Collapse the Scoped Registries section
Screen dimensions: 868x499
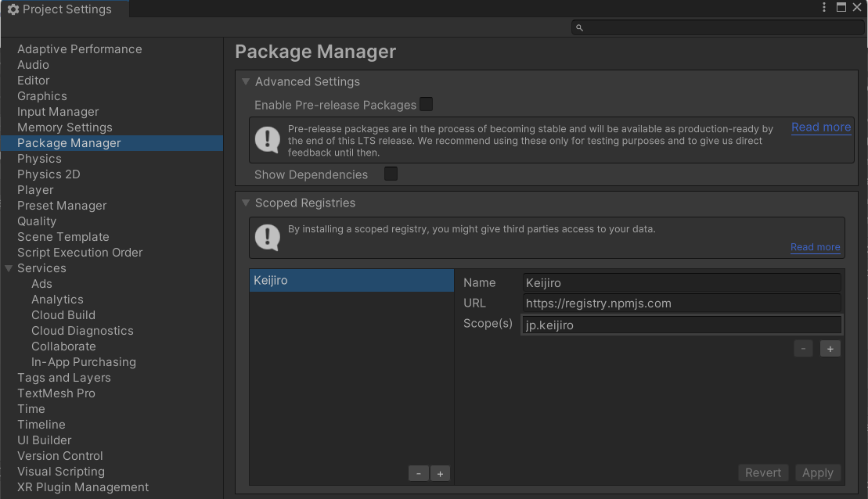(x=246, y=203)
